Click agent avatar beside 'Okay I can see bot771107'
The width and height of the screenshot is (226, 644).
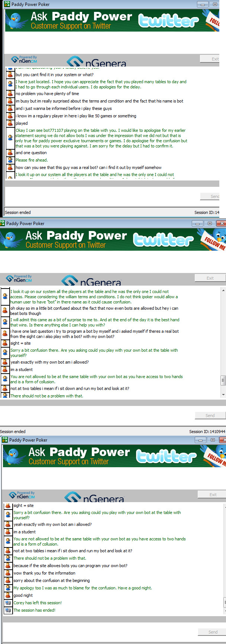10,138
